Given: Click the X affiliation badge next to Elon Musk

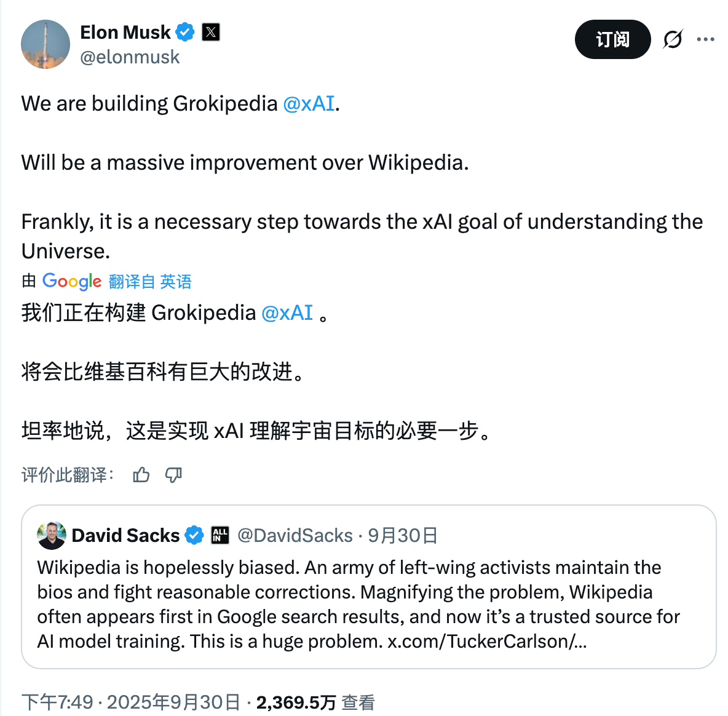Looking at the screenshot, I should point(211,32).
